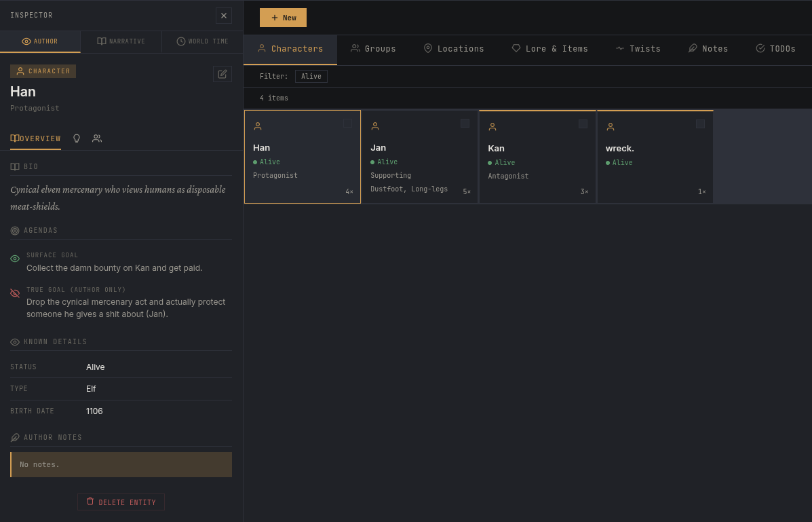
Task: Click the Type value Elf
Action: pyautogui.click(x=91, y=389)
